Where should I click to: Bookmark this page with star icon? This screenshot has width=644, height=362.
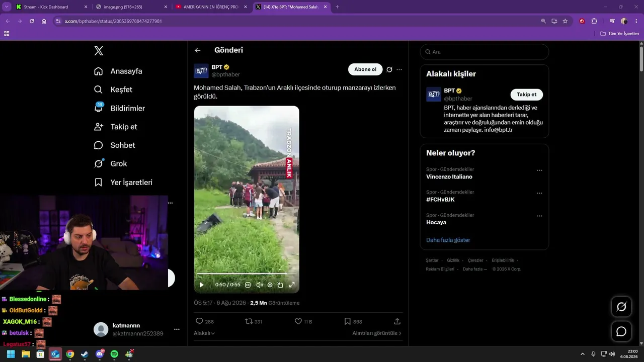tap(565, 21)
